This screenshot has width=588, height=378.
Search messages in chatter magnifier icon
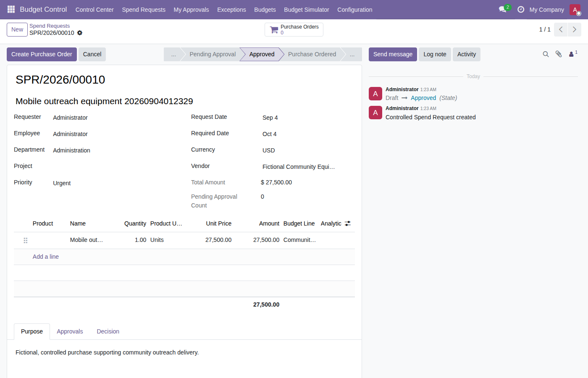click(x=546, y=54)
